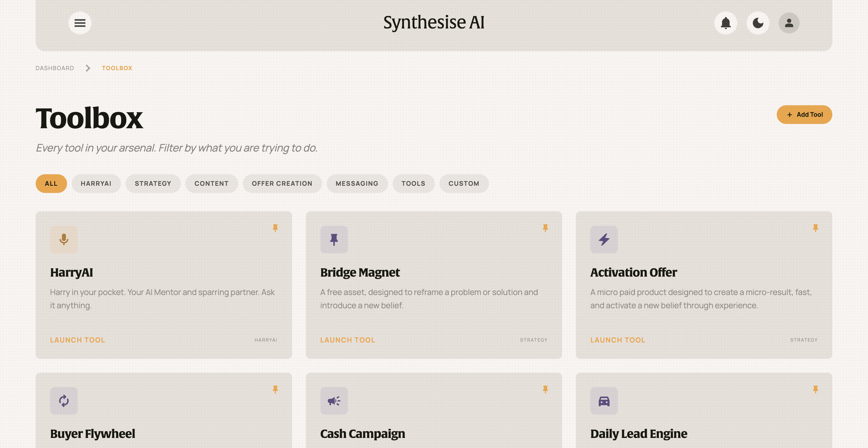Open the Buyer Flywheel card title
868x448 pixels.
(93, 434)
